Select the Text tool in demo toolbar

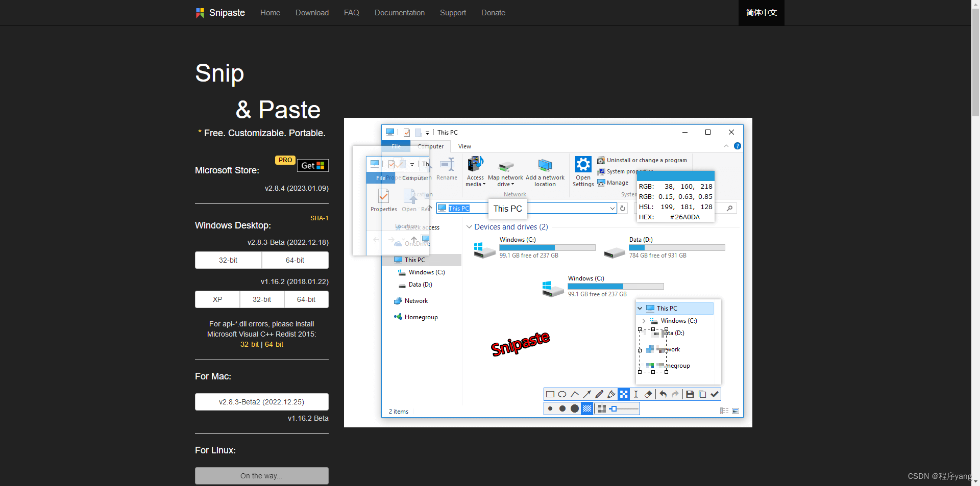(x=636, y=394)
